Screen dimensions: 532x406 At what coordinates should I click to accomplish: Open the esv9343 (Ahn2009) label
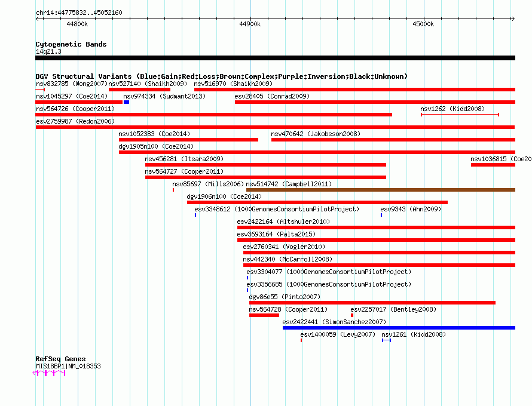click(411, 209)
